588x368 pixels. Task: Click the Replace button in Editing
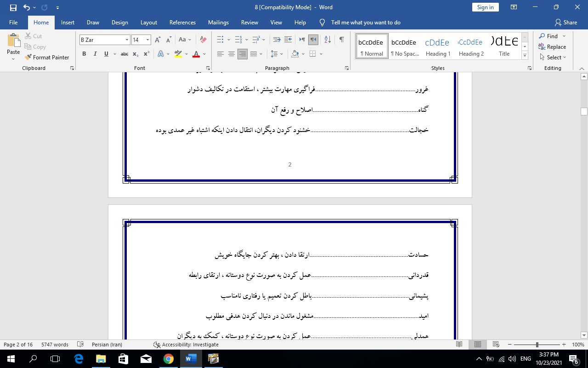[552, 47]
